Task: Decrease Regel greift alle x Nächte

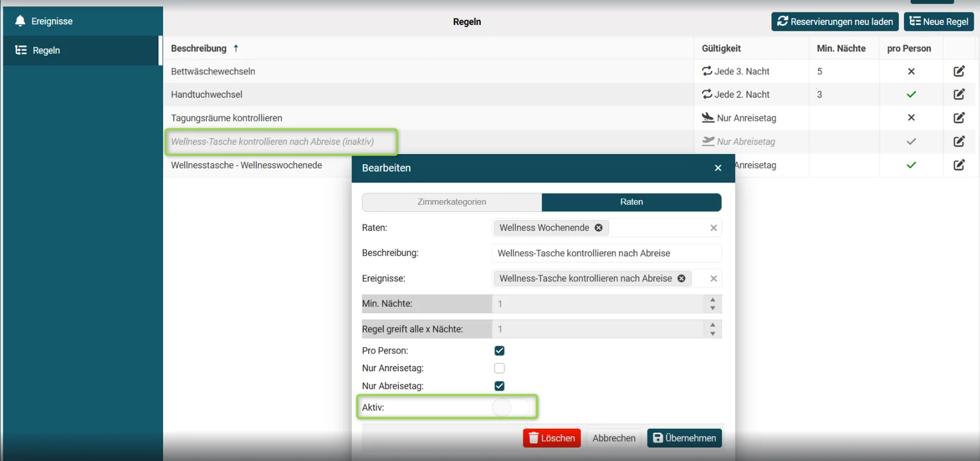Action: [712, 333]
